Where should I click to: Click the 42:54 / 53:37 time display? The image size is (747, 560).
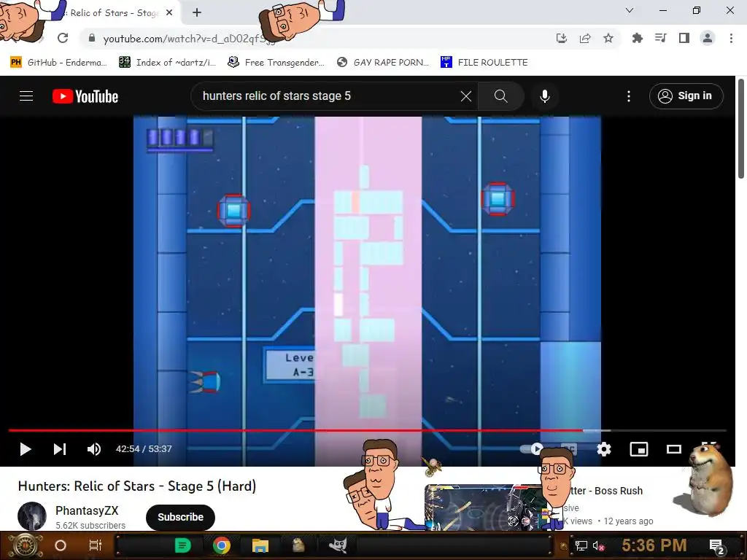[144, 449]
